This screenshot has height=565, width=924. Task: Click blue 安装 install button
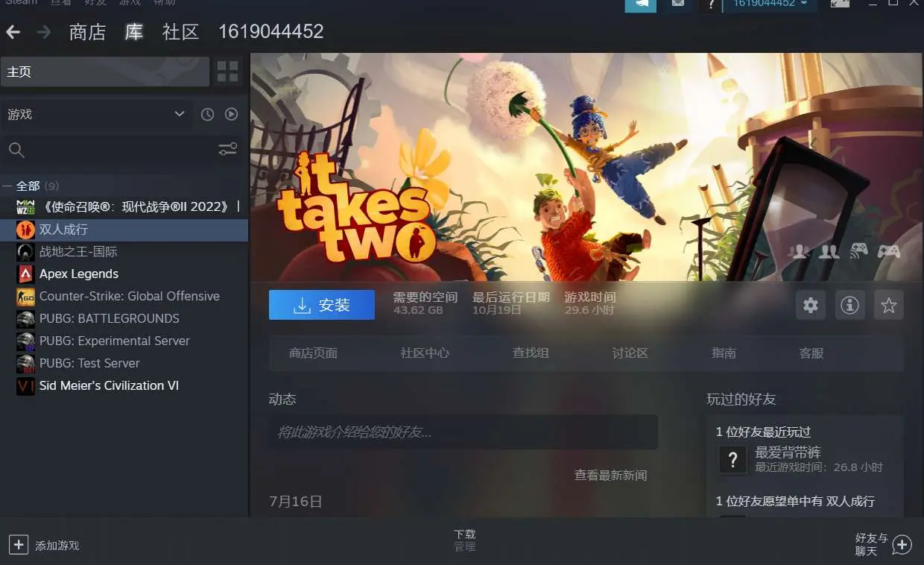[322, 305]
